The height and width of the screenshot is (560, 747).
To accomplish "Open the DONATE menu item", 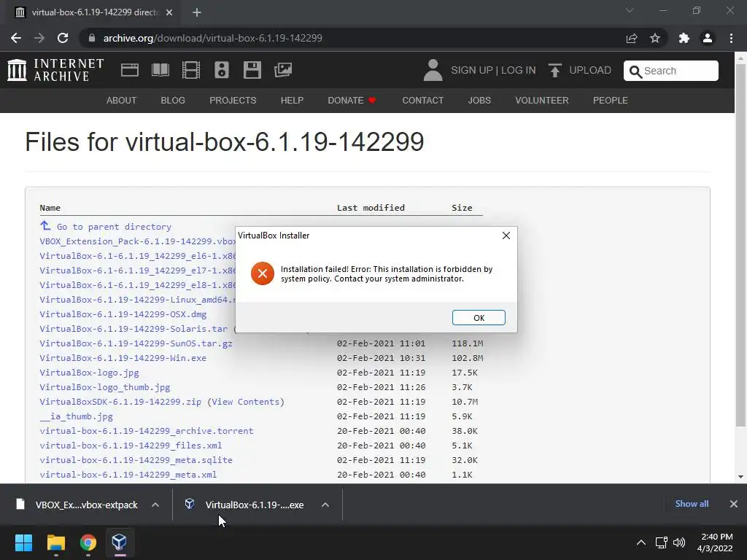I will pos(352,101).
